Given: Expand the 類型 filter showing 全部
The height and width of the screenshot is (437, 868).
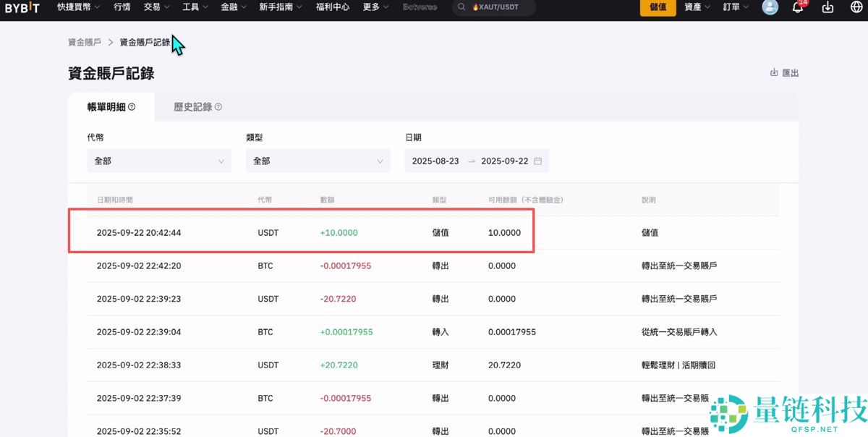Looking at the screenshot, I should [x=318, y=161].
